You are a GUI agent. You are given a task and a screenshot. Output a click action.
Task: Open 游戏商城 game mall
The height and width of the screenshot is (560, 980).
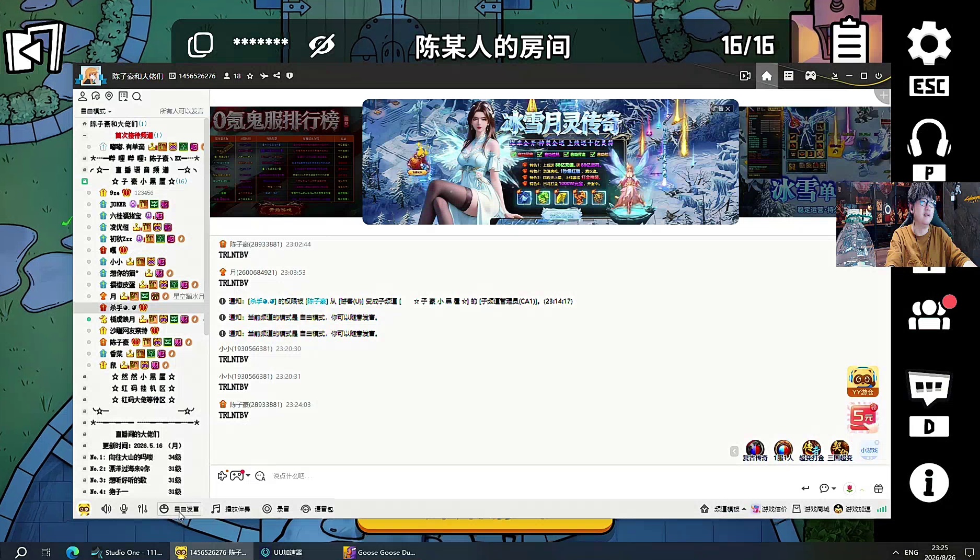pyautogui.click(x=811, y=509)
